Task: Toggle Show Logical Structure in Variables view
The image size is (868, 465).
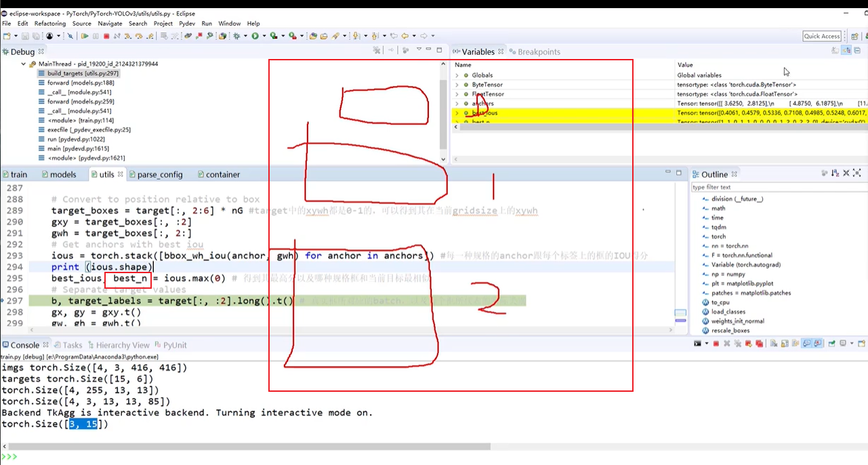Action: click(846, 51)
